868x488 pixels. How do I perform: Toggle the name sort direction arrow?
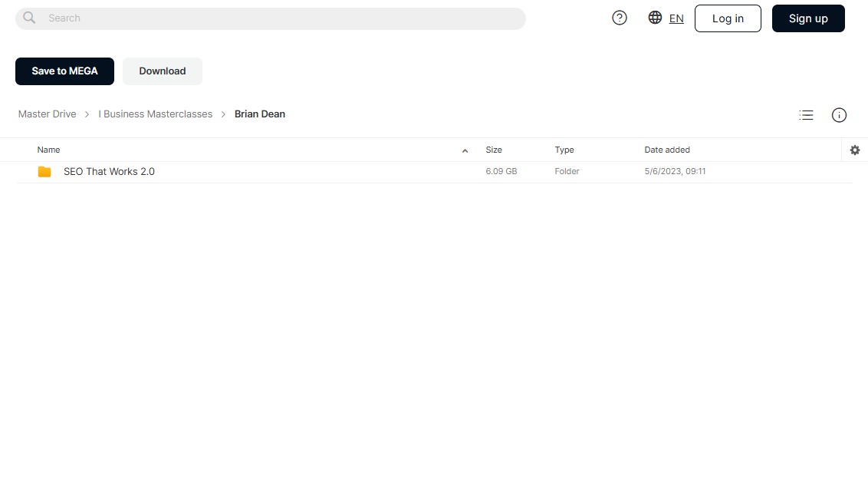[x=465, y=150]
